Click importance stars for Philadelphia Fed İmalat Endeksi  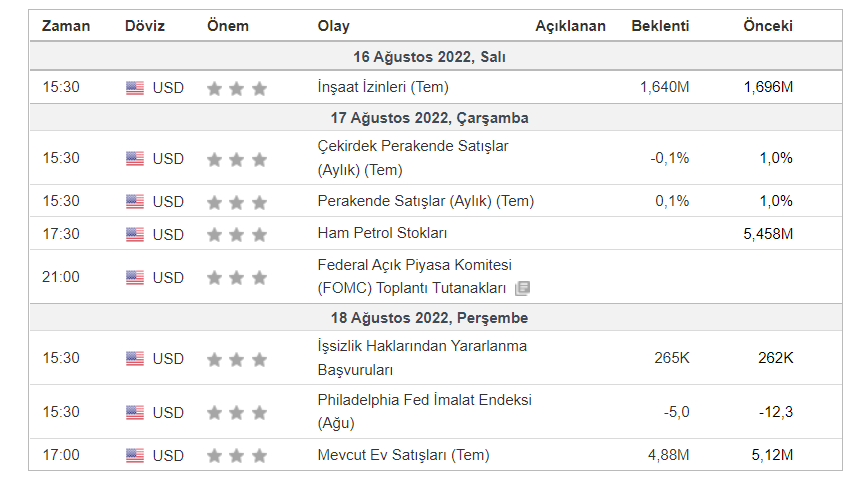pos(237,412)
